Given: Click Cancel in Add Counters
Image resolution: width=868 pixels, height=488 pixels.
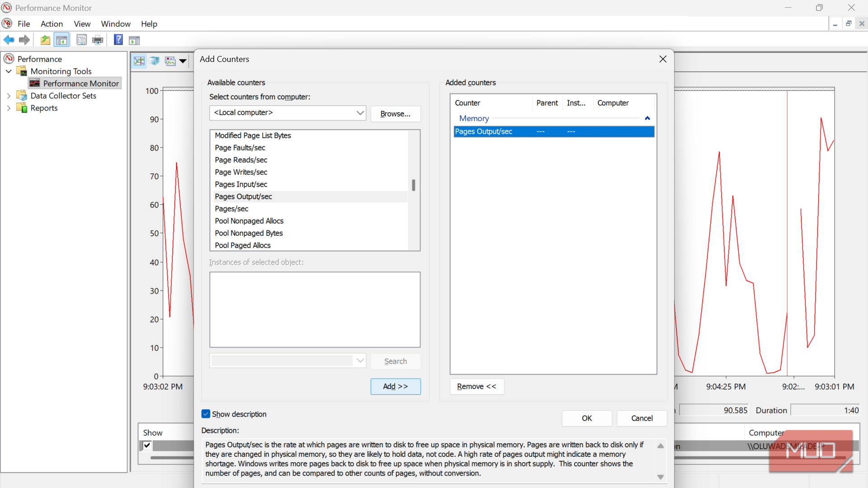Looking at the screenshot, I should (642, 418).
